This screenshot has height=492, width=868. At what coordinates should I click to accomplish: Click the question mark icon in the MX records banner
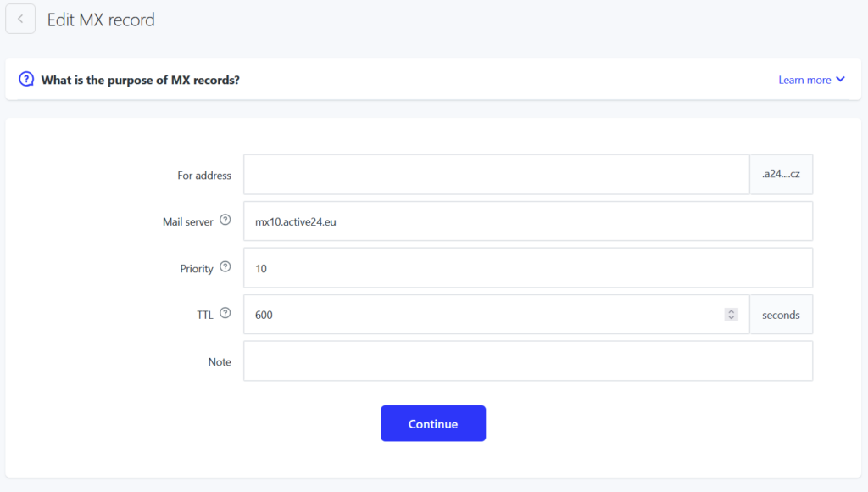pyautogui.click(x=26, y=79)
